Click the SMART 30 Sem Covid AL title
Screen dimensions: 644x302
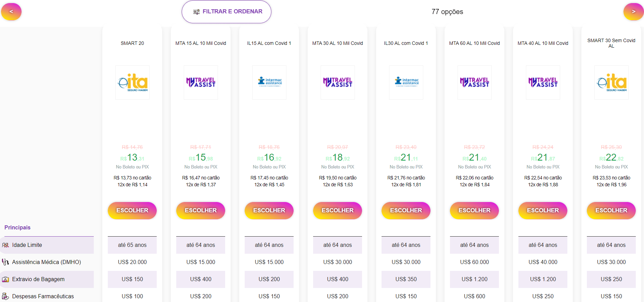click(x=611, y=43)
